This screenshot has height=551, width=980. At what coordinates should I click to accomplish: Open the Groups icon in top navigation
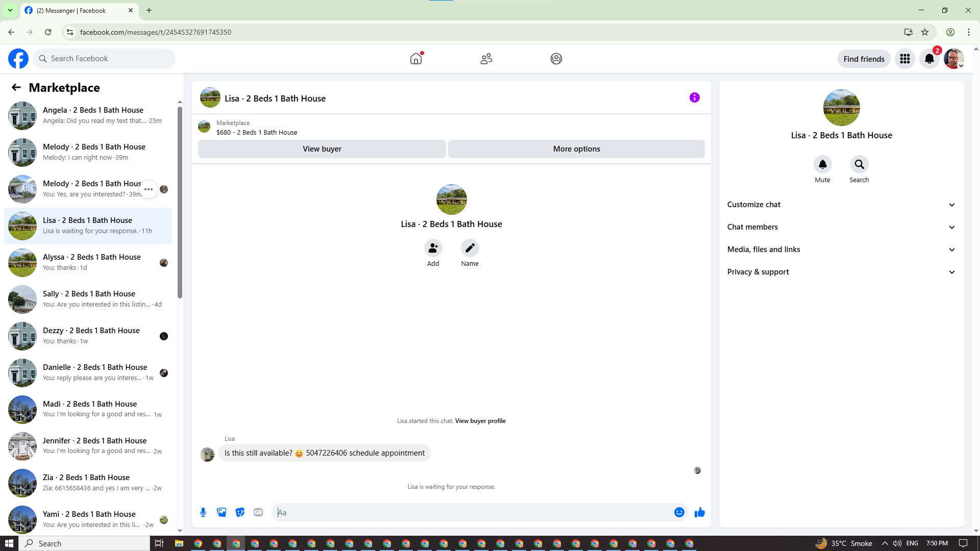[x=556, y=59]
